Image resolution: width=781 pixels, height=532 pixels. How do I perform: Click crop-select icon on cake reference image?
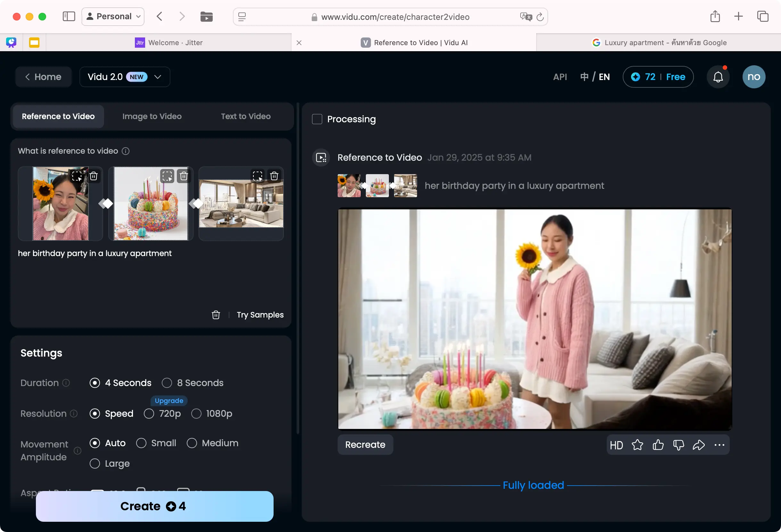167,176
